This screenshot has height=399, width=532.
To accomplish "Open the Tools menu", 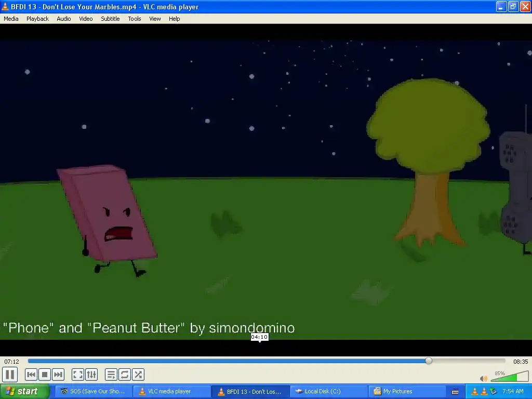I will click(x=135, y=19).
